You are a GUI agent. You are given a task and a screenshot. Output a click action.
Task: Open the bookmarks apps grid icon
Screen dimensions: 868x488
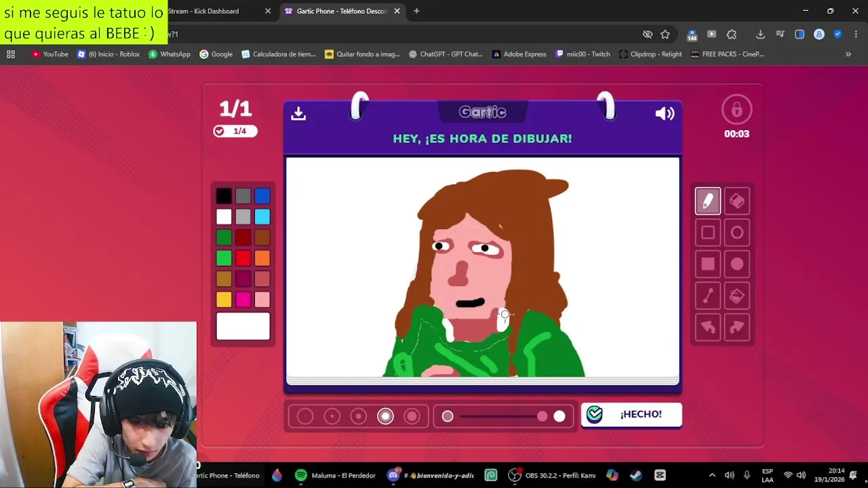(11, 54)
